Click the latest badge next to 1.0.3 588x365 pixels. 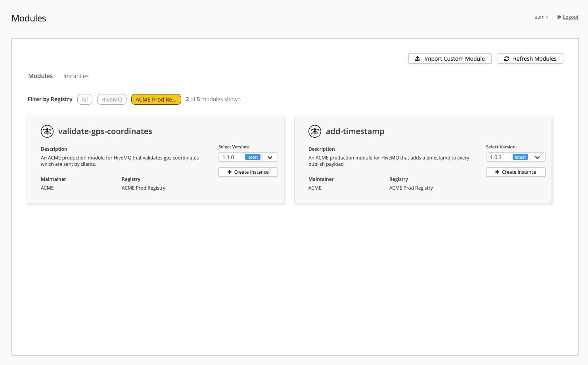tap(520, 157)
